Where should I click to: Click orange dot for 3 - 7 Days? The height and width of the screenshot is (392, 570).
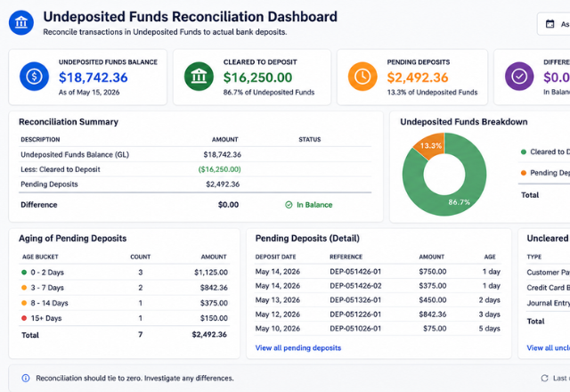(x=24, y=288)
